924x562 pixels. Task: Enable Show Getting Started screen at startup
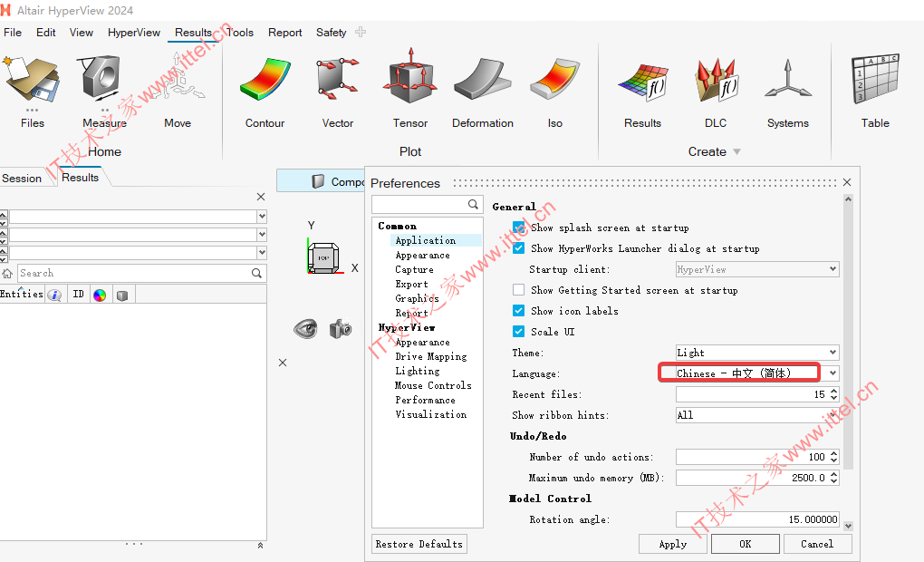pyautogui.click(x=518, y=289)
